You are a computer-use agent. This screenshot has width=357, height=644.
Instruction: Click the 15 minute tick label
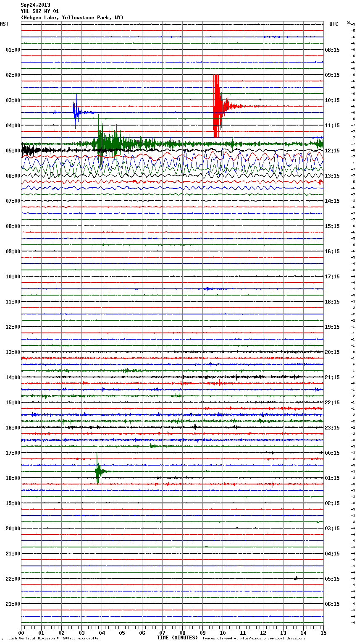point(323,633)
